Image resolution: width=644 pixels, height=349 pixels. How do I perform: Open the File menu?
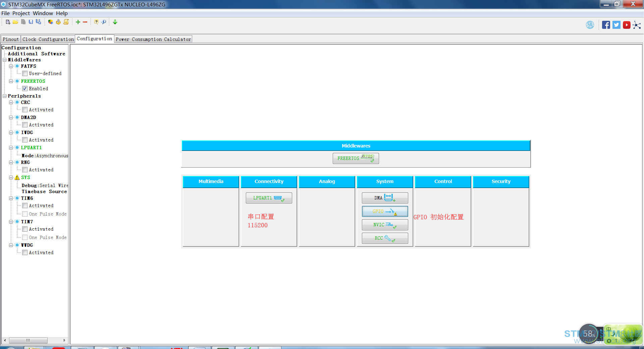pos(5,13)
